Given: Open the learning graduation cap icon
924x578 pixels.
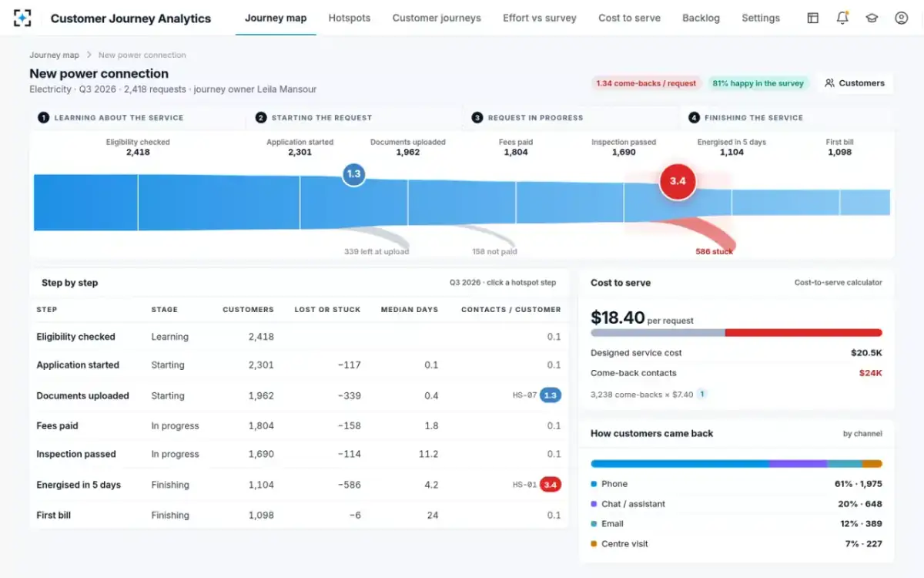Looking at the screenshot, I should click(872, 18).
